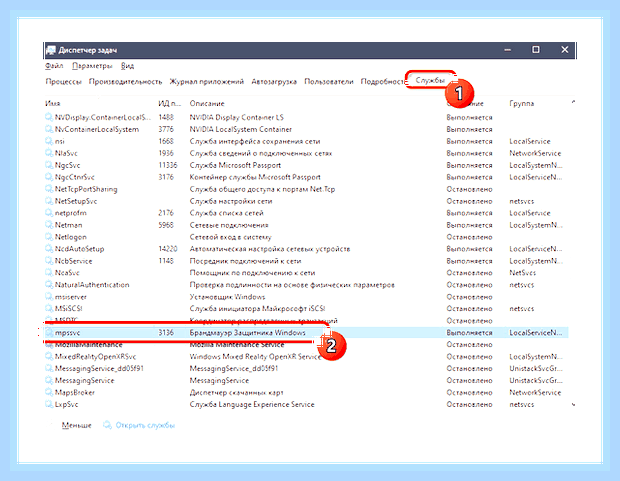Sort by the Описание column header
This screenshot has height=481, width=620.
click(x=207, y=104)
